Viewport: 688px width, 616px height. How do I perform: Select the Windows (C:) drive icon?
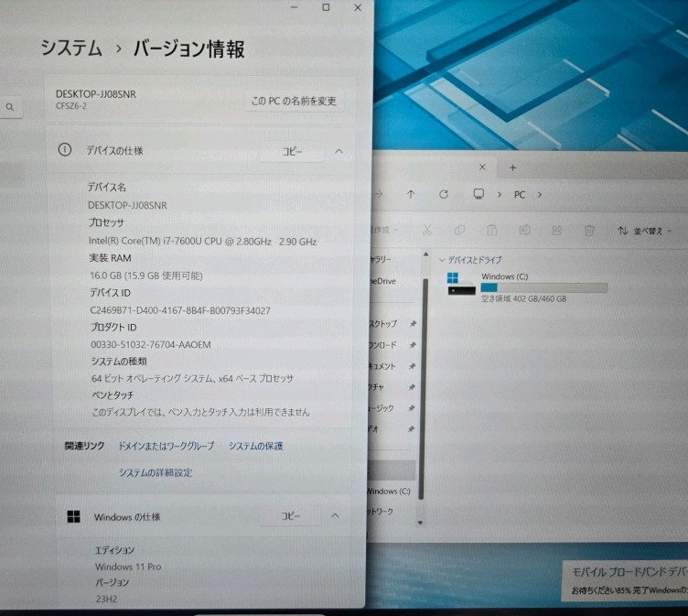(461, 284)
